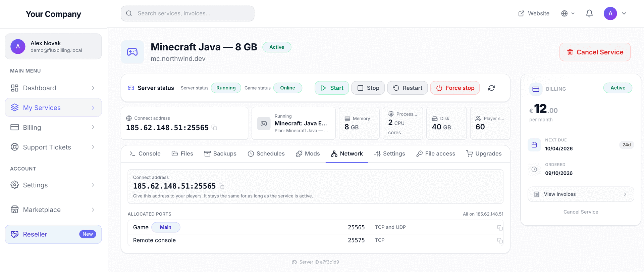644x272 pixels.
Task: Click the Marketplace store icon
Action: pos(14,210)
